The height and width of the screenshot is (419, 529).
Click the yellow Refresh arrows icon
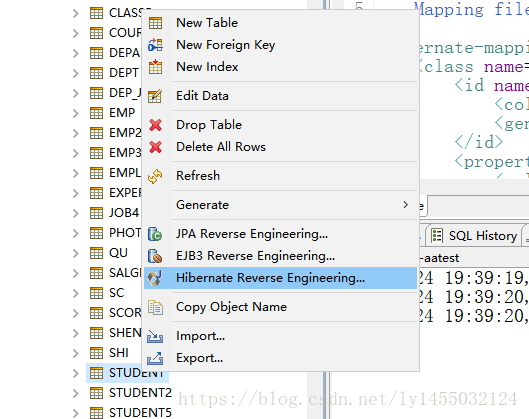156,176
